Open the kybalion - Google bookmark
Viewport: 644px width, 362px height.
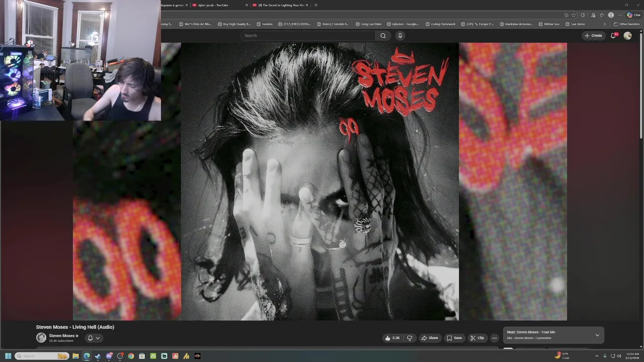point(403,24)
